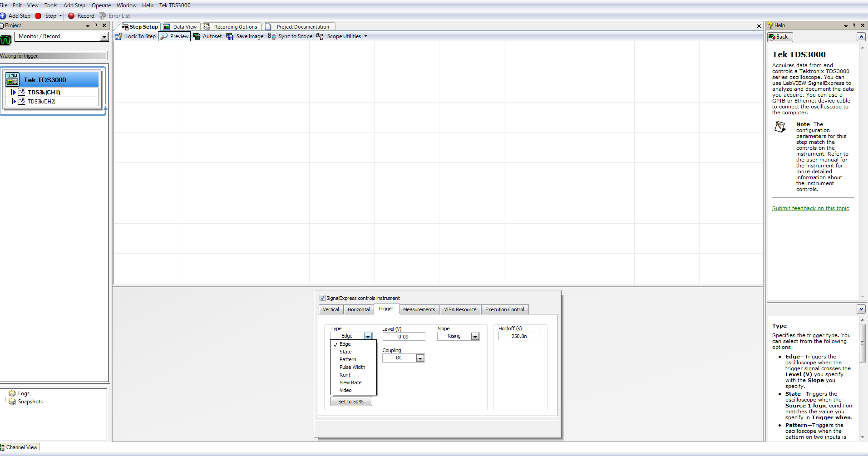Click the Tek TDS3000 step icon
The width and height of the screenshot is (868, 456).
(x=12, y=80)
